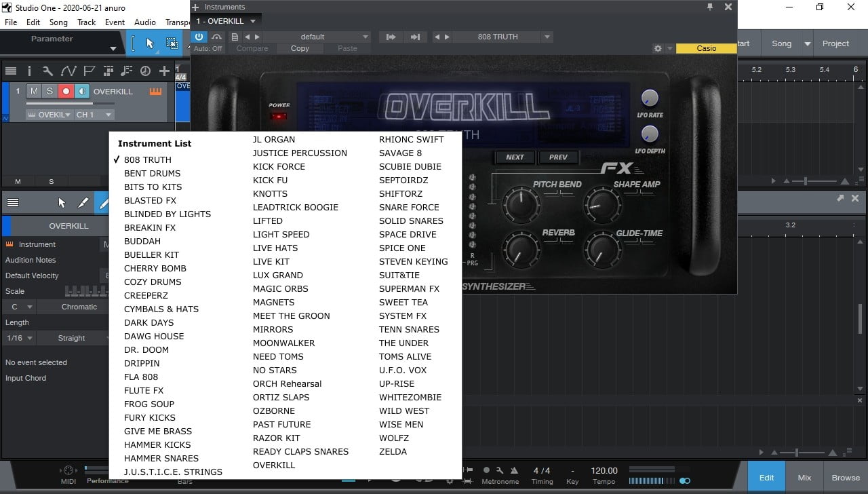Screen dimensions: 868x494
Task: Click the Add Tracks plus icon
Action: (x=164, y=71)
